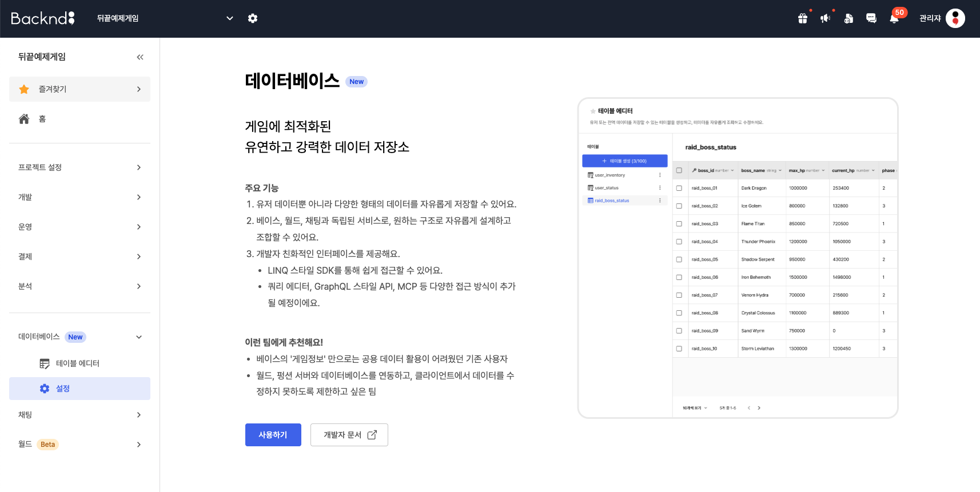Click the Backnd logo
This screenshot has width=980, height=492.
(x=43, y=18)
